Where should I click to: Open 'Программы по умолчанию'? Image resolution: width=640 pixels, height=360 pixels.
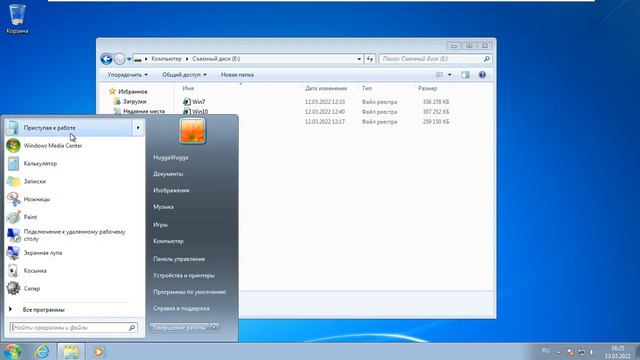click(189, 292)
